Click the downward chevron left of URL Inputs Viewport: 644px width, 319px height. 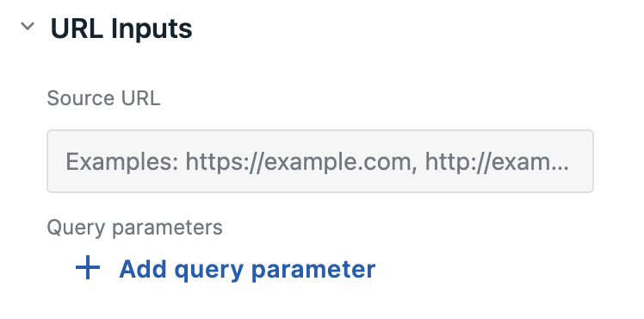(28, 27)
